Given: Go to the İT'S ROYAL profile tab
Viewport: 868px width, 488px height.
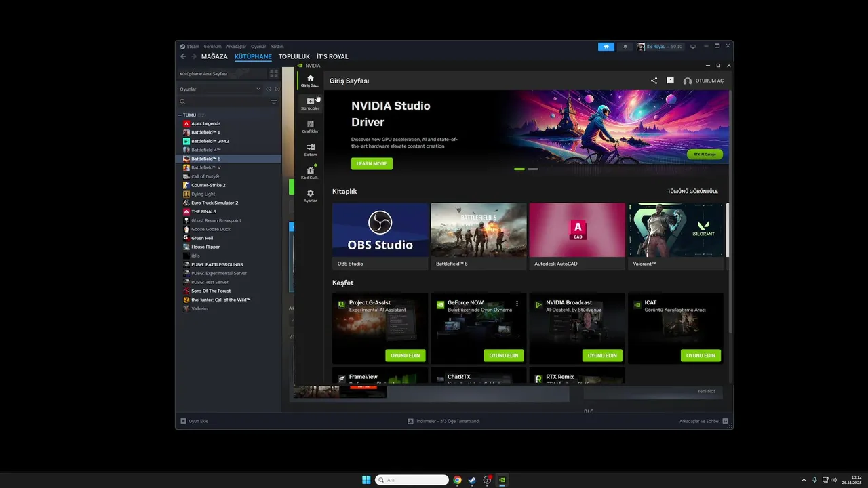Looking at the screenshot, I should tap(332, 57).
